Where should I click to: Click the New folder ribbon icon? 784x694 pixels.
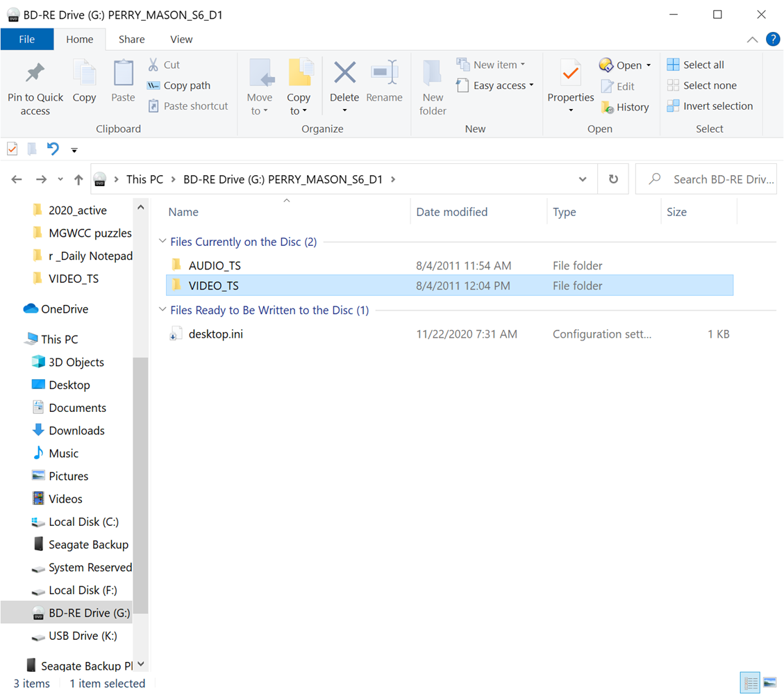coord(432,85)
